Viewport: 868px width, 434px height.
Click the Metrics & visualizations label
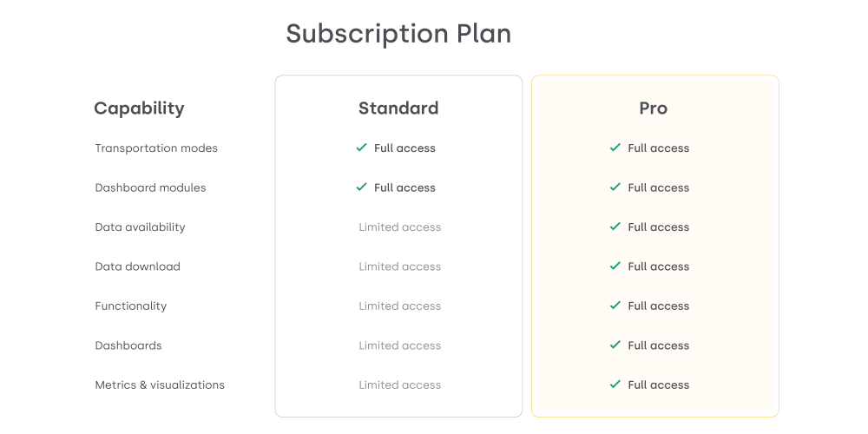coord(160,385)
